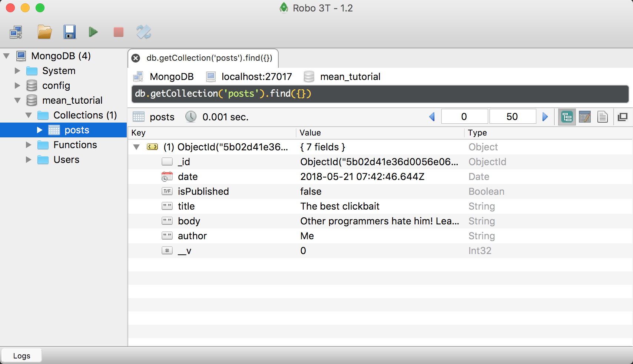633x364 pixels.
Task: Select the System folder item
Action: point(59,71)
